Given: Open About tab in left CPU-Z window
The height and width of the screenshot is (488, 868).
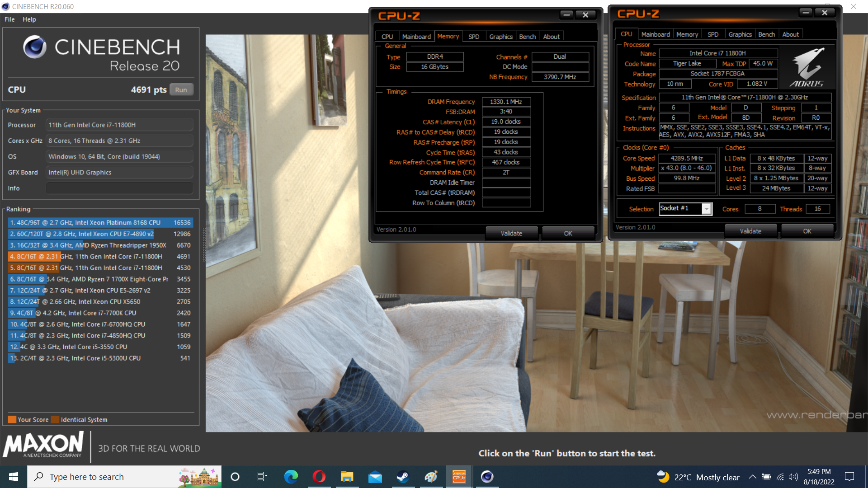Looking at the screenshot, I should click(x=551, y=37).
